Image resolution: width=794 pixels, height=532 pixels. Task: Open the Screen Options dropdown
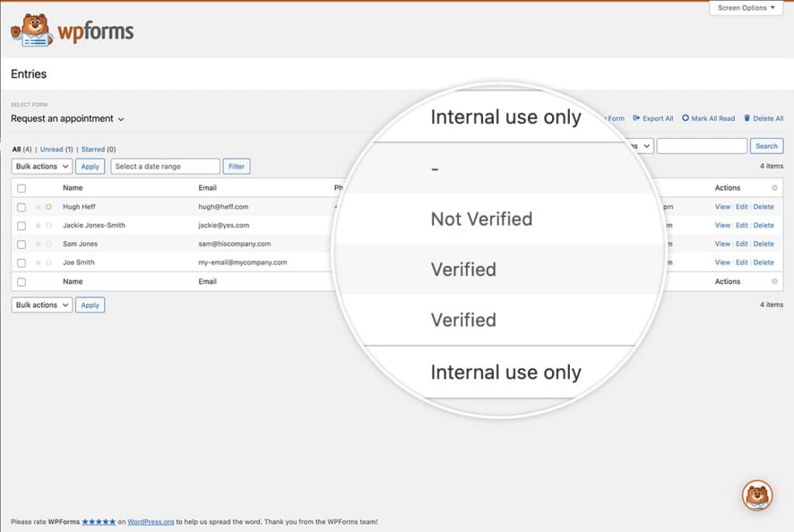click(745, 8)
